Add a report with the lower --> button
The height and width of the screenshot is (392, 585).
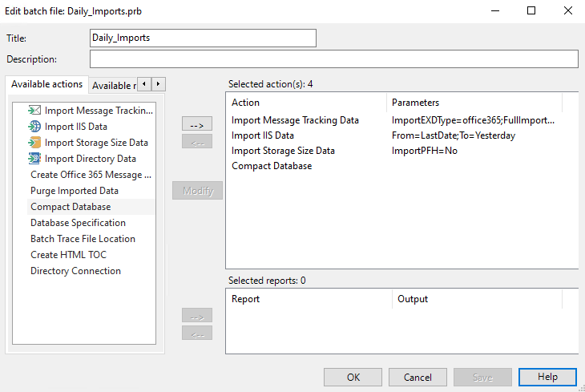coord(197,316)
